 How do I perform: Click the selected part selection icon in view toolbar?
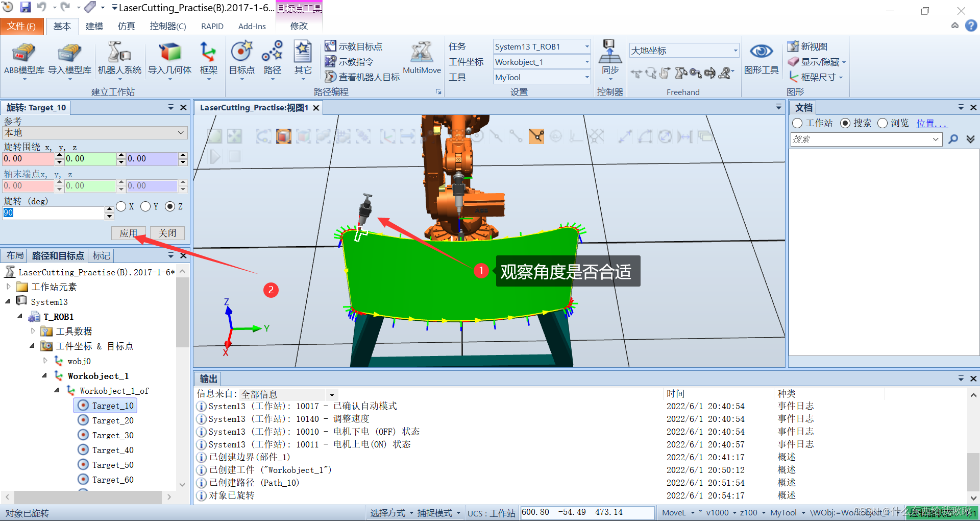[x=283, y=136]
